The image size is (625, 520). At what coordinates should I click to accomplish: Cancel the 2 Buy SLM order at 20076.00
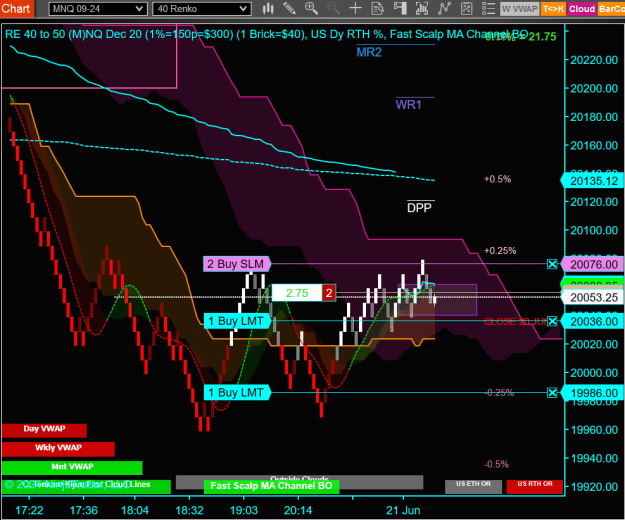[x=552, y=264]
